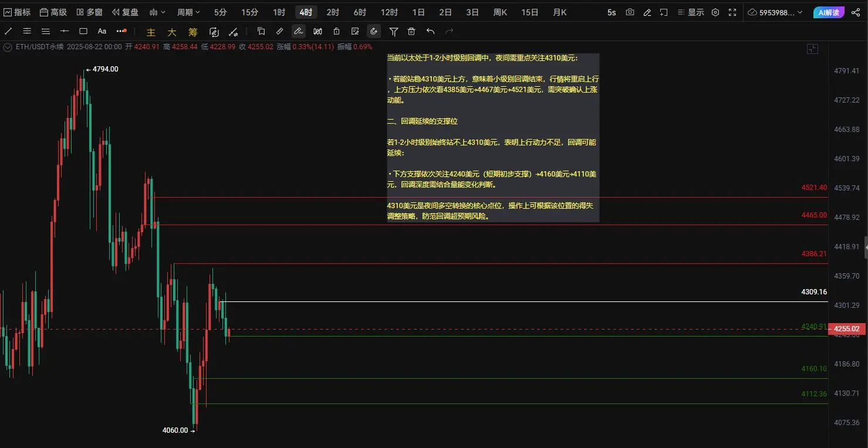Click the filter funnel icon

(394, 31)
